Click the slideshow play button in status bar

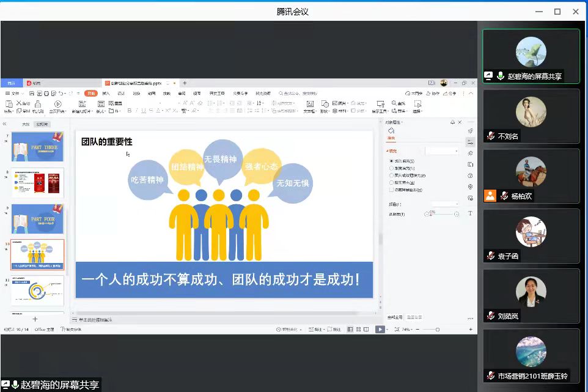(x=380, y=329)
